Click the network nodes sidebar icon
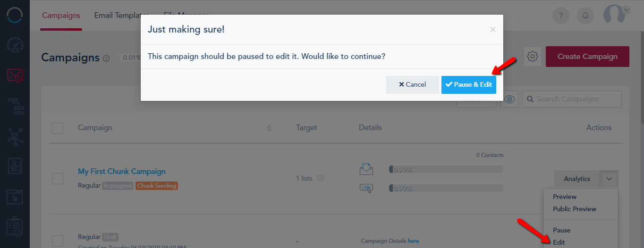The image size is (644, 248). [15, 137]
